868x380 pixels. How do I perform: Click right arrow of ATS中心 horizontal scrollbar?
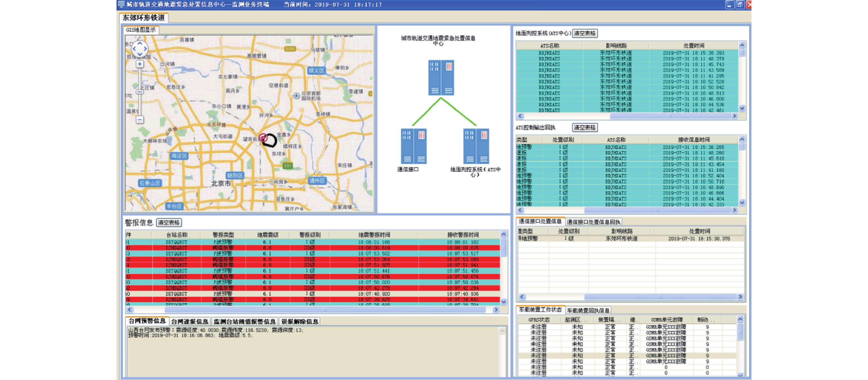735,116
